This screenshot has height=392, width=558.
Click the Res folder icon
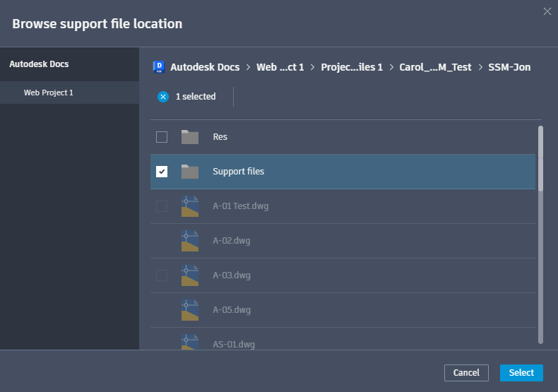[x=189, y=137]
